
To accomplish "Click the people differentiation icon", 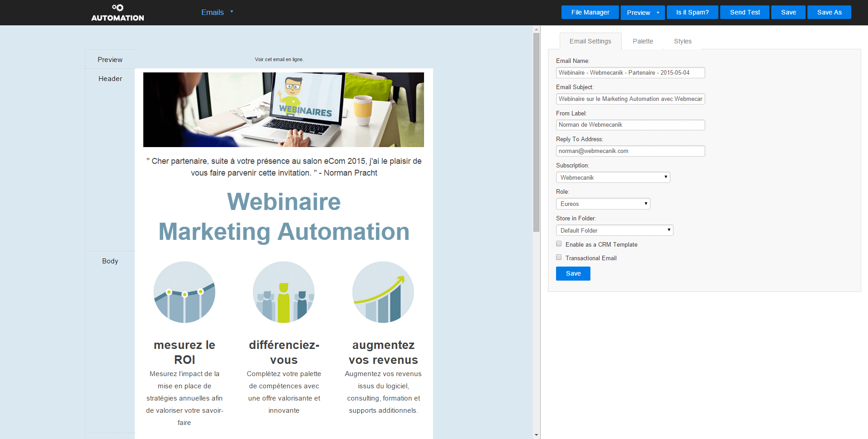I will click(283, 292).
